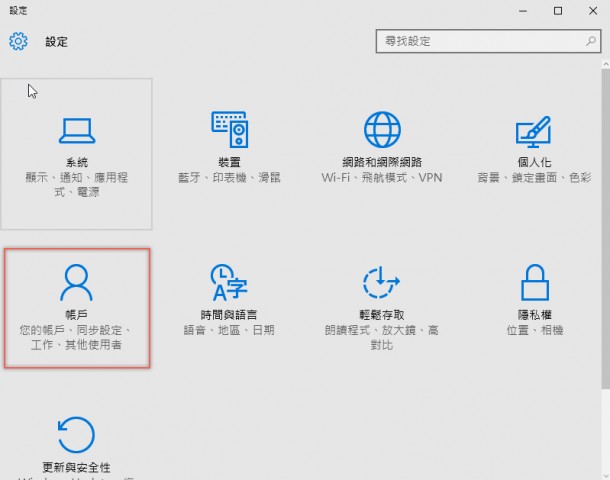The image size is (610, 480).
Task: Click the vertical scrollbar thumb
Action: coord(606,229)
